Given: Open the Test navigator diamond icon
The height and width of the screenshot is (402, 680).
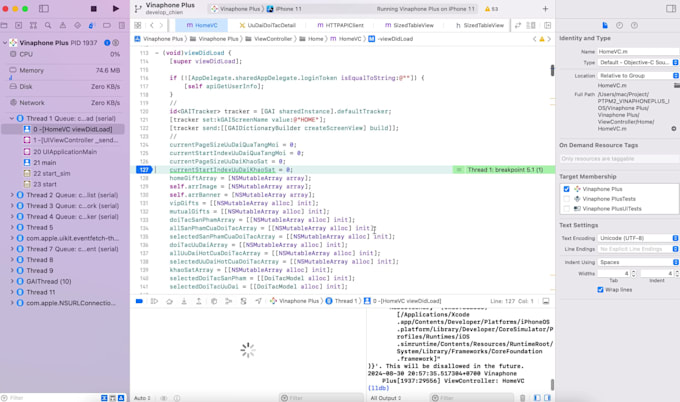Looking at the screenshot, I should click(77, 26).
